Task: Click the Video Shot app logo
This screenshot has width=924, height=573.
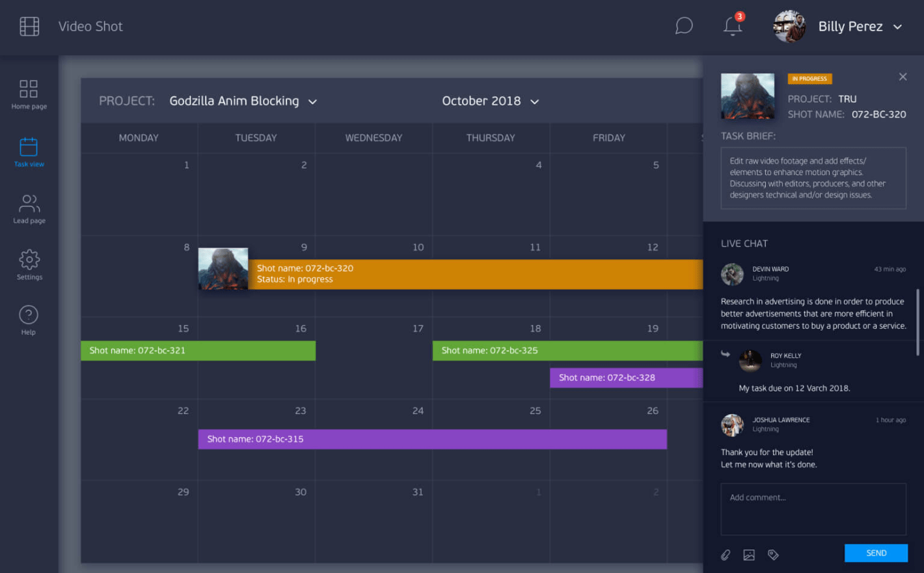Action: pos(29,26)
